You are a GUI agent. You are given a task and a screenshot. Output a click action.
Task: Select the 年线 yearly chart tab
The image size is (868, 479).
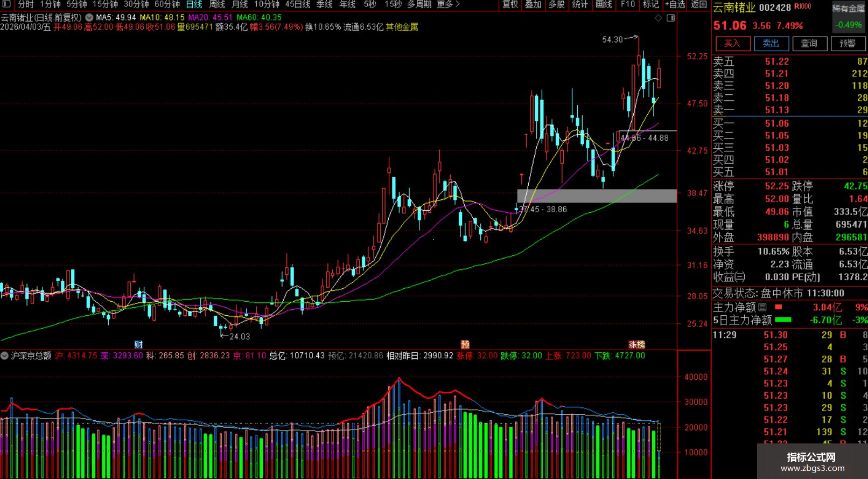pos(347,4)
